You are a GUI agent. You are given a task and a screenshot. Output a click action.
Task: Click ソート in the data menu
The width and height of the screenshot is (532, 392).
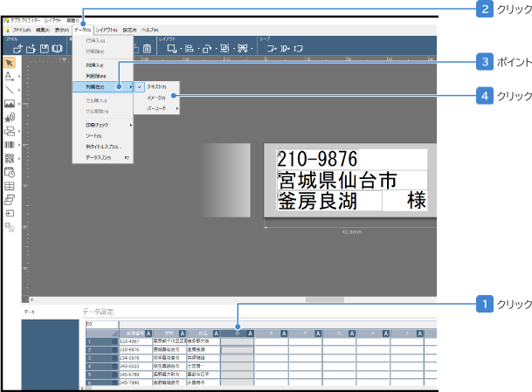click(93, 136)
